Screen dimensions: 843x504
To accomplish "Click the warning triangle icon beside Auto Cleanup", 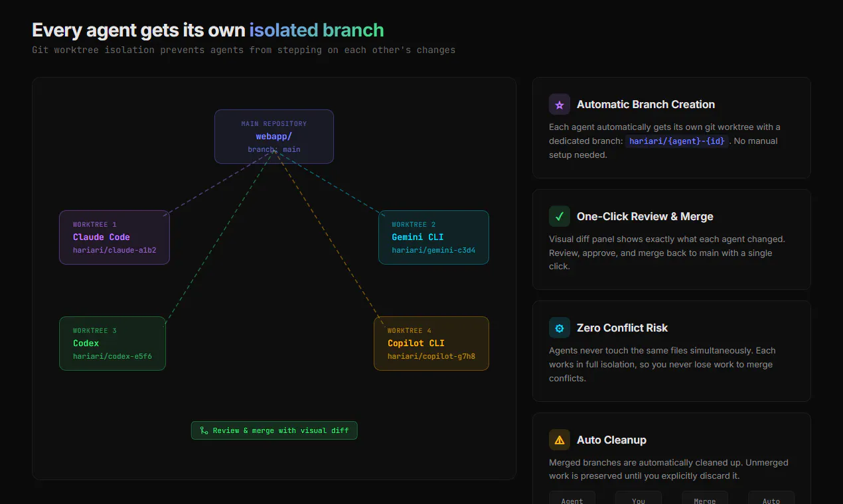I will [x=560, y=440].
